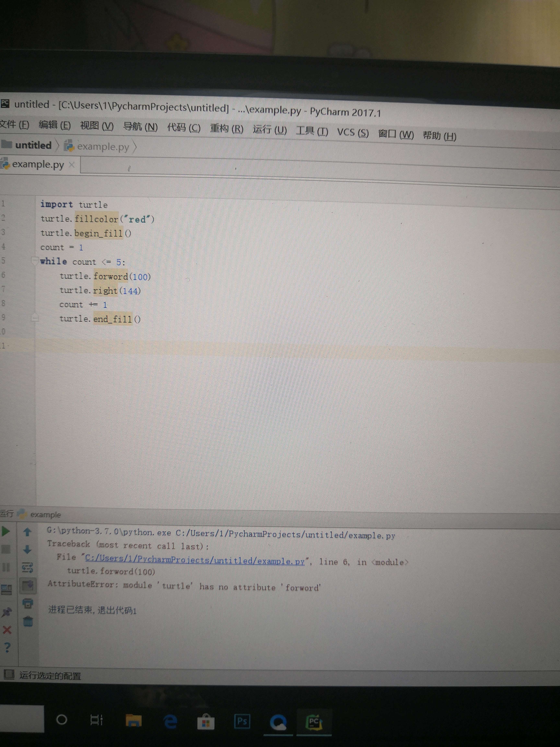Click the 'turtle.fillcolor("red")' line

[98, 219]
